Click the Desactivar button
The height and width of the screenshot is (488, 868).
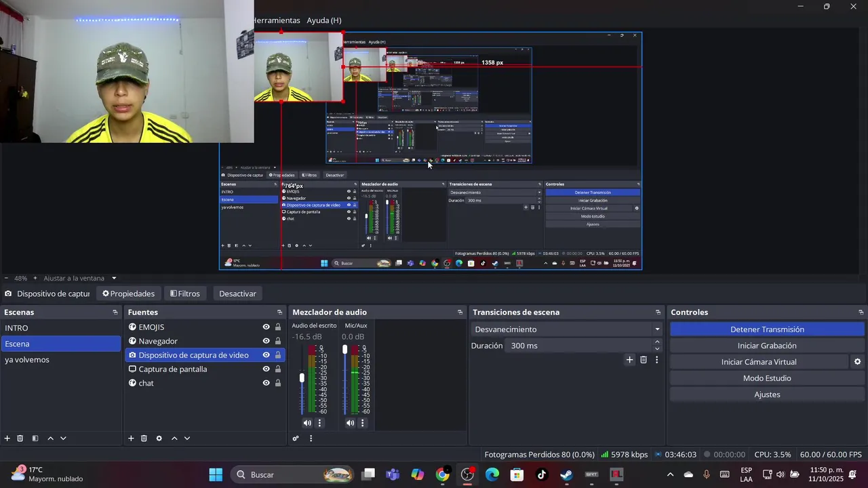(237, 293)
